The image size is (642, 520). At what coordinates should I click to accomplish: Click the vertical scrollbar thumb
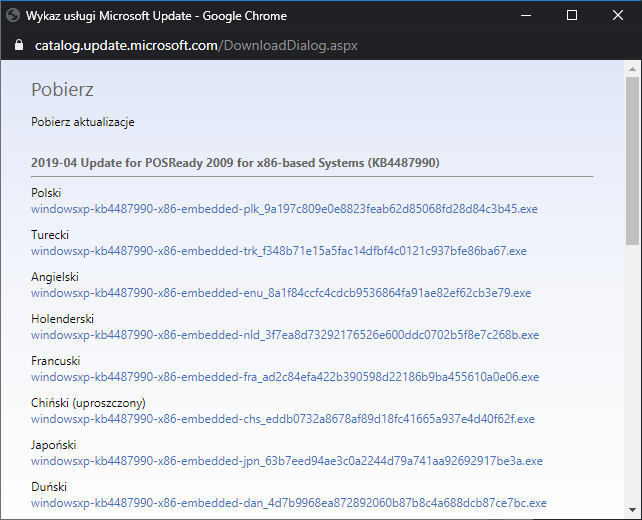(x=633, y=161)
